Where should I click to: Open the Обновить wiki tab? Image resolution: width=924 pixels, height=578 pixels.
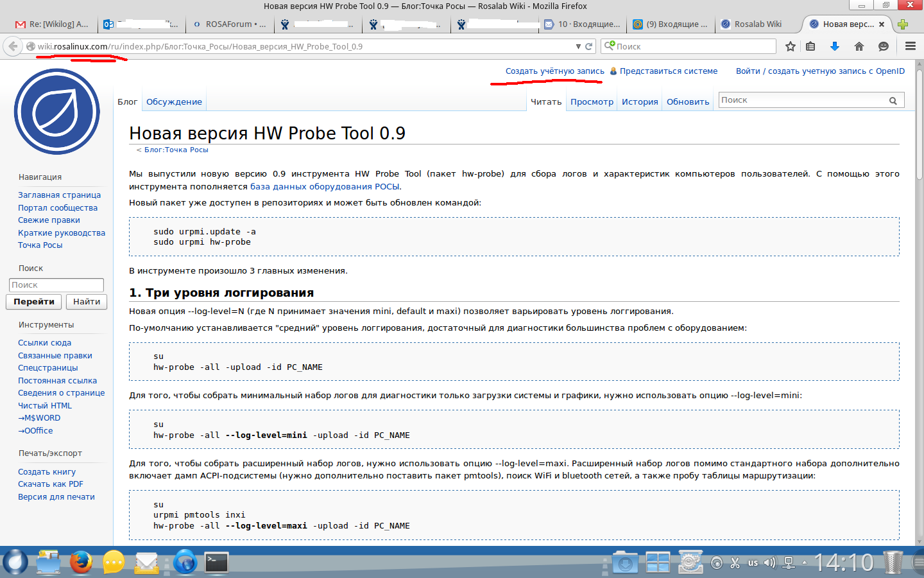point(688,101)
